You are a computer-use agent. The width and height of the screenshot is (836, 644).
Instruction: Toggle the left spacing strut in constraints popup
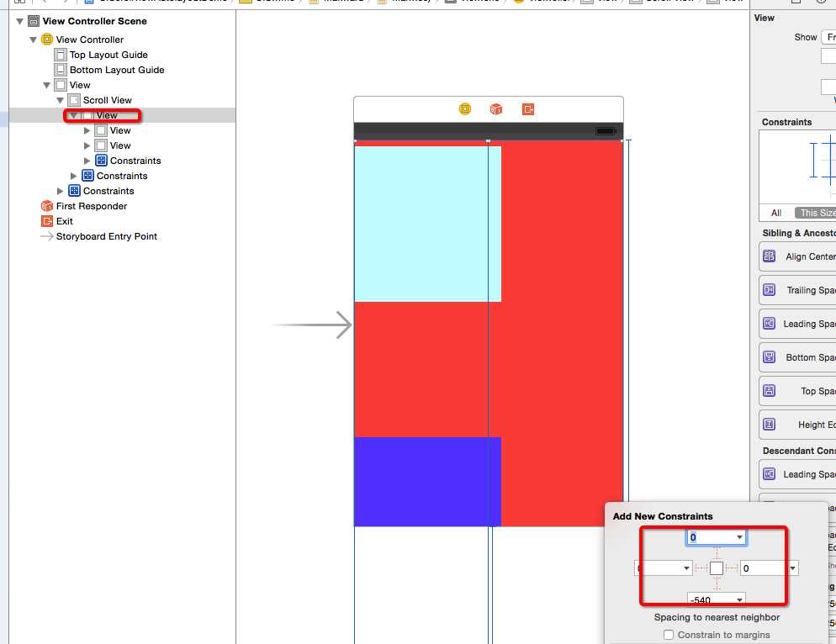(x=701, y=568)
